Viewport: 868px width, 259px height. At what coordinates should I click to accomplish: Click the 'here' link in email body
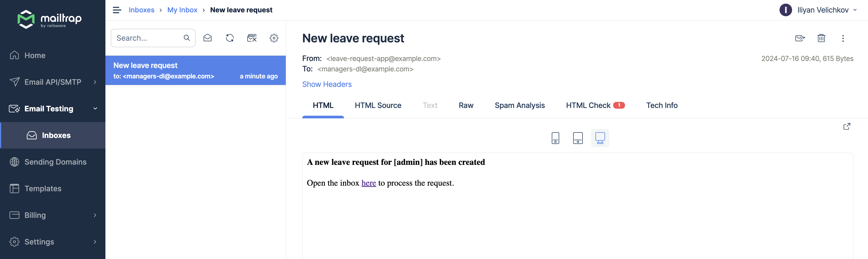tap(368, 183)
